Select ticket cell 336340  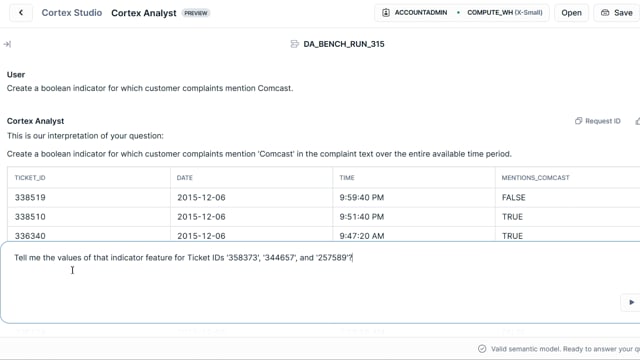coord(30,236)
